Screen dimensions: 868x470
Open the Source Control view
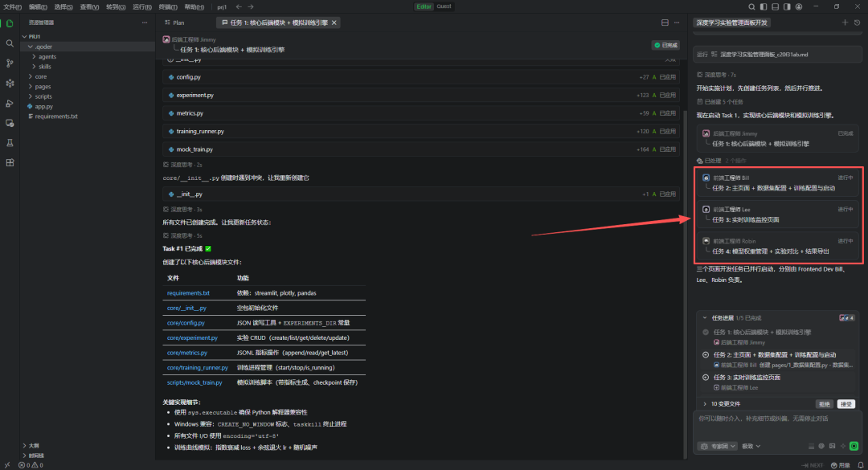point(10,63)
